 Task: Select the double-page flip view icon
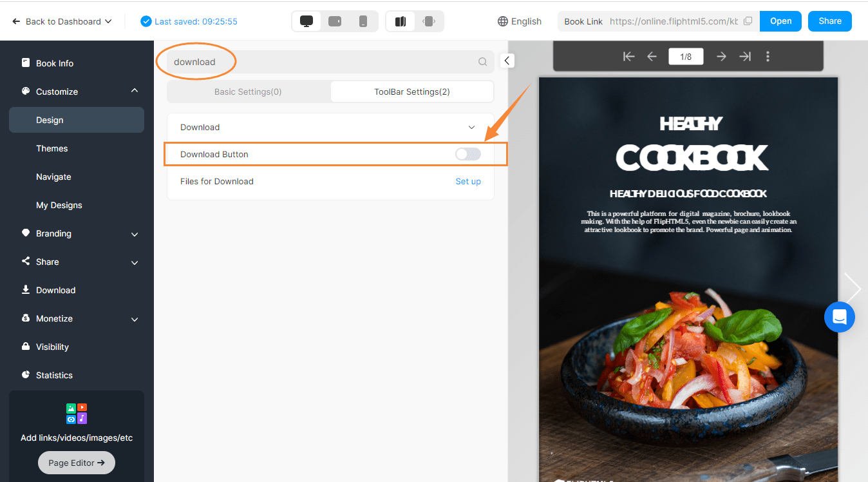tap(400, 21)
